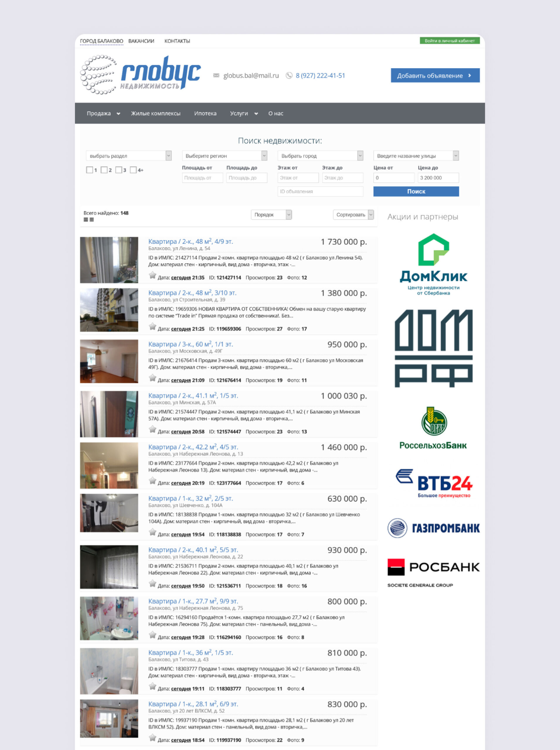560x750 pixels.
Task: Click the Глобус Недвижимость logo
Action: click(141, 75)
